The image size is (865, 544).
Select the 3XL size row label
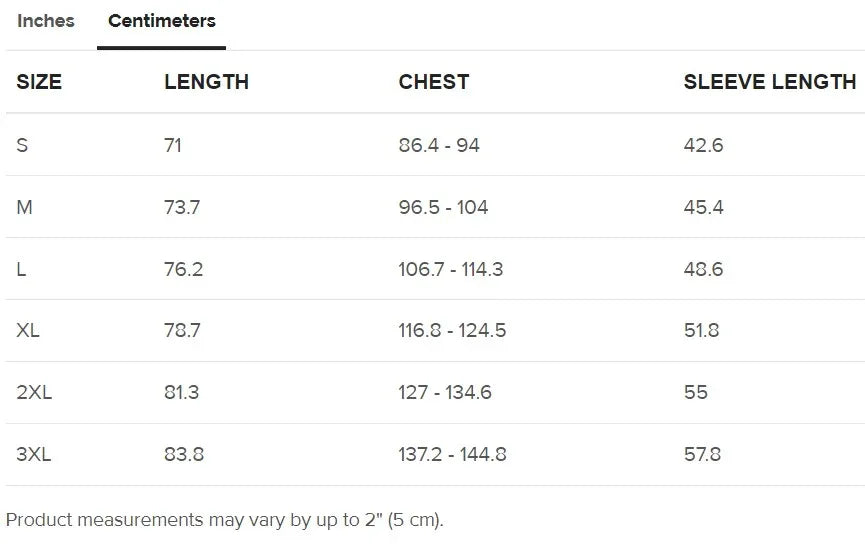coord(34,454)
